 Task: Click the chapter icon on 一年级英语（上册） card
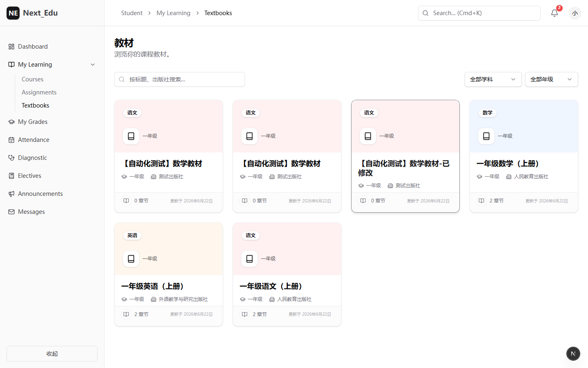tap(126, 314)
